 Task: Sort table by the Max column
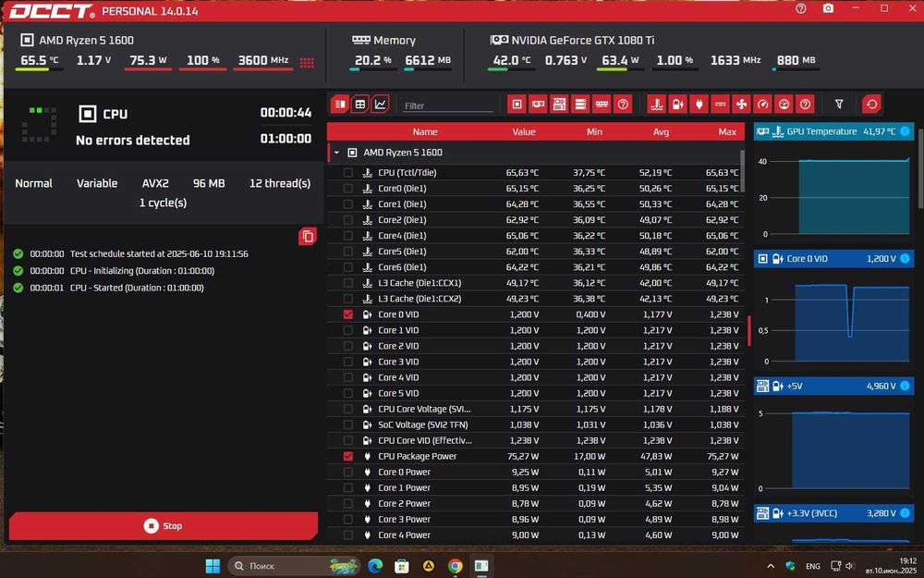[727, 131]
